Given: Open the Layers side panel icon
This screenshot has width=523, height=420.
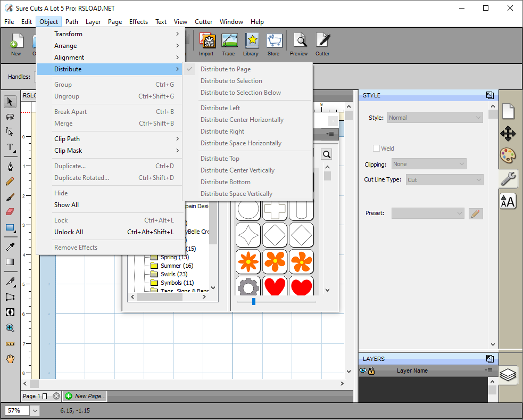Looking at the screenshot, I should pyautogui.click(x=508, y=374).
